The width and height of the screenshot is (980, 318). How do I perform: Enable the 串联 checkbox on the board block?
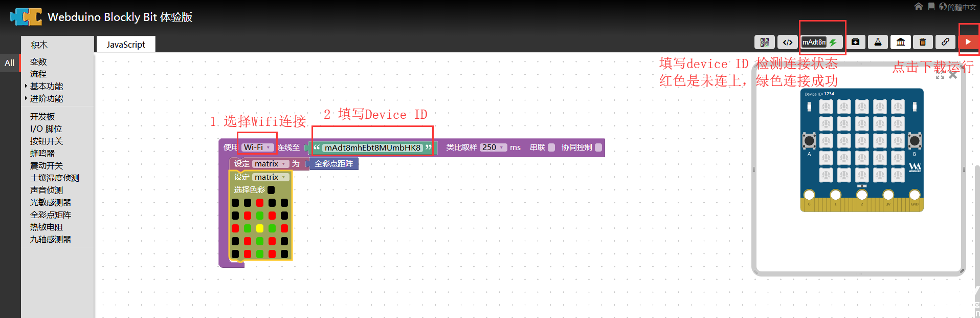pos(551,147)
